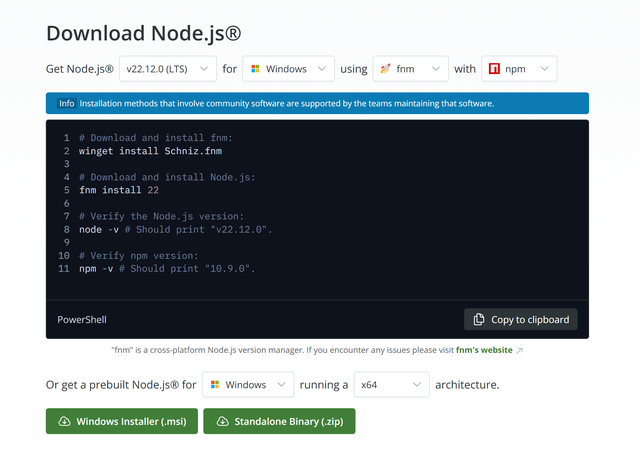Click the chevron in the x64 dropdown

click(x=417, y=384)
